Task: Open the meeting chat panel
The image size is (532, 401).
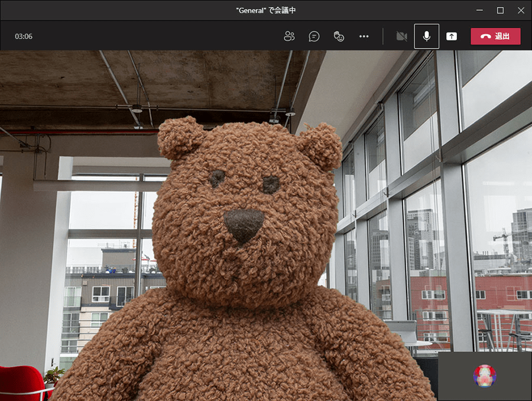Action: pos(314,36)
